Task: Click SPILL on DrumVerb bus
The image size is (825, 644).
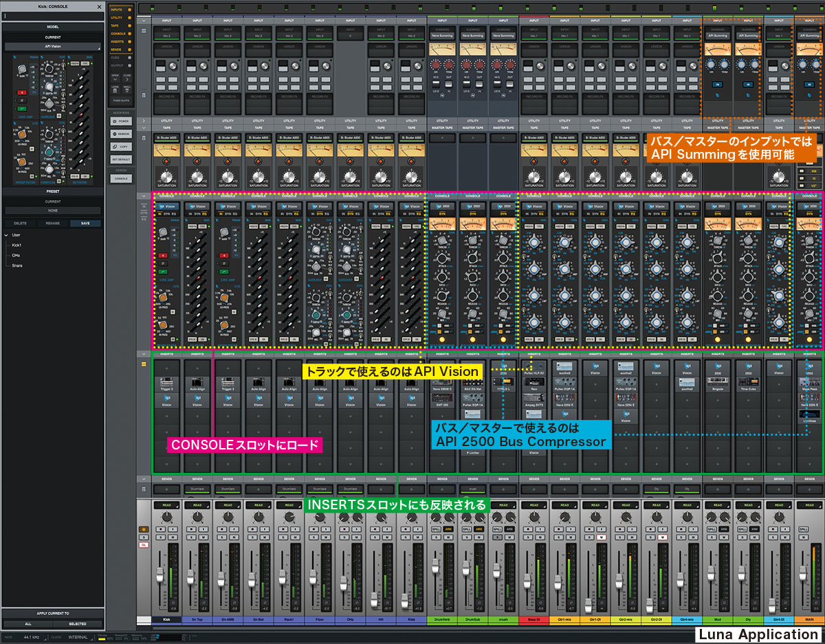Action: tap(436, 529)
